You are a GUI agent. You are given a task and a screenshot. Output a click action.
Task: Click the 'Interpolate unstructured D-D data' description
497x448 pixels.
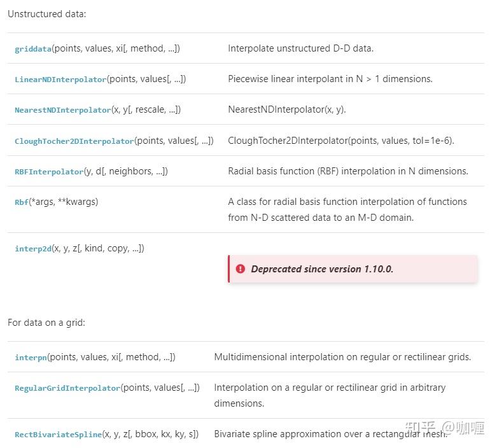click(x=300, y=48)
